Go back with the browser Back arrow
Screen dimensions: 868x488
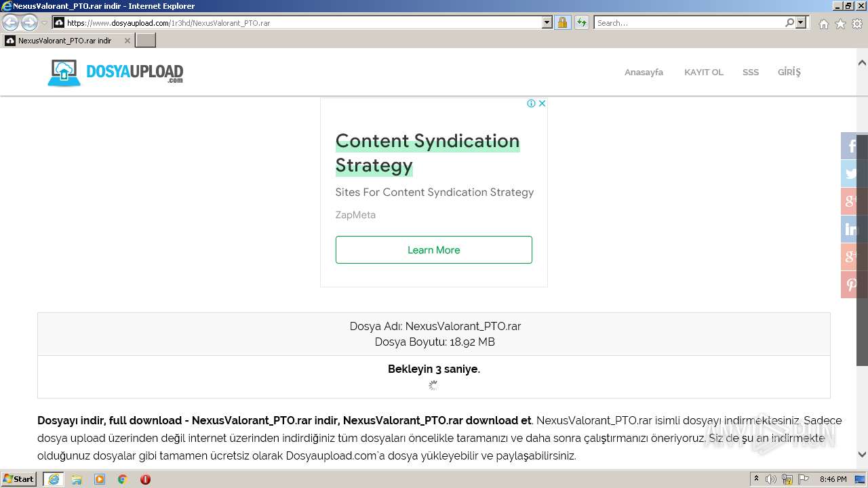(11, 22)
